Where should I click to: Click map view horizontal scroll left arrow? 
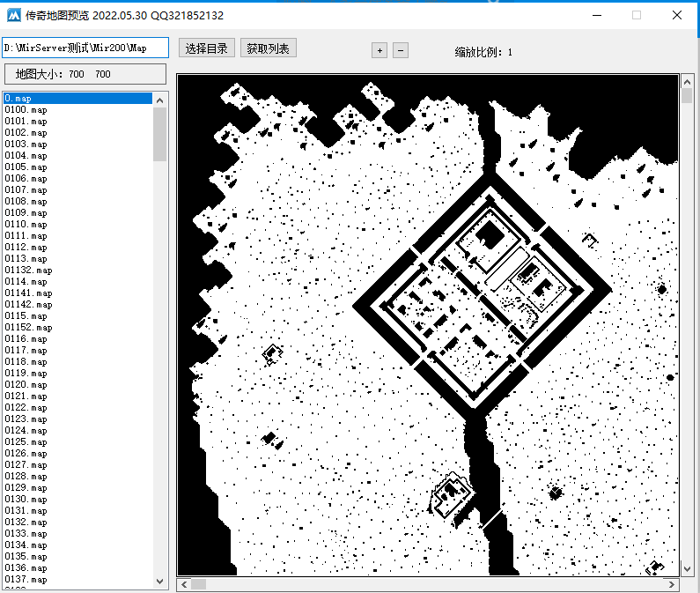click(x=184, y=584)
